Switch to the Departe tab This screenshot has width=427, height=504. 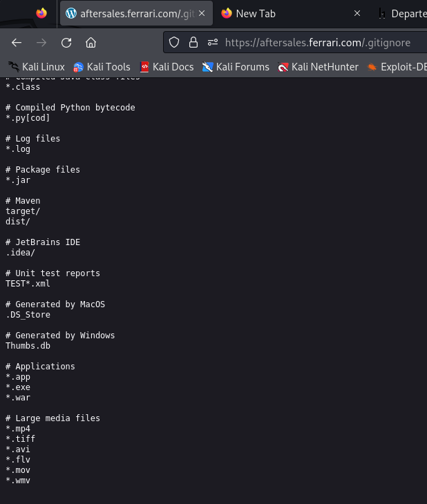click(402, 14)
